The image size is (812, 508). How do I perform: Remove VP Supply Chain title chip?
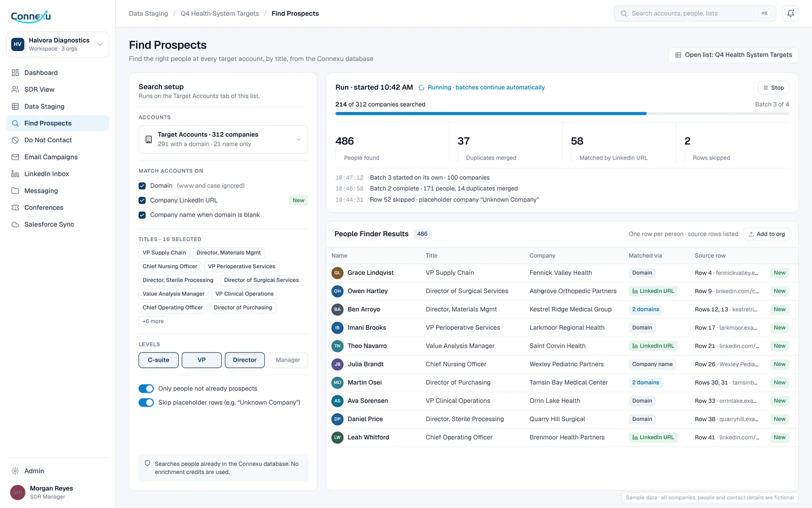[164, 252]
